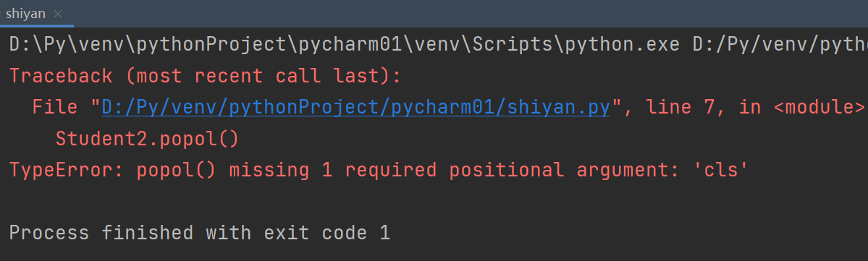
Task: Click 'Scripts' folder in interpreter path
Action: pos(512,44)
